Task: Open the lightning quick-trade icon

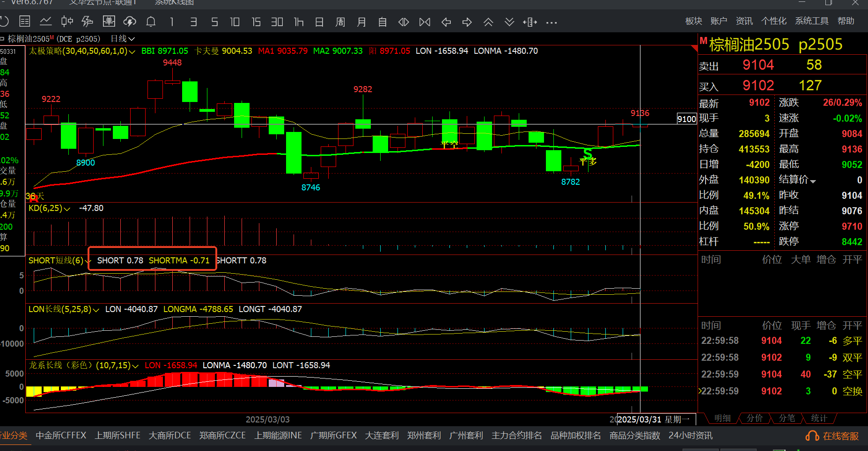Action: coord(88,22)
